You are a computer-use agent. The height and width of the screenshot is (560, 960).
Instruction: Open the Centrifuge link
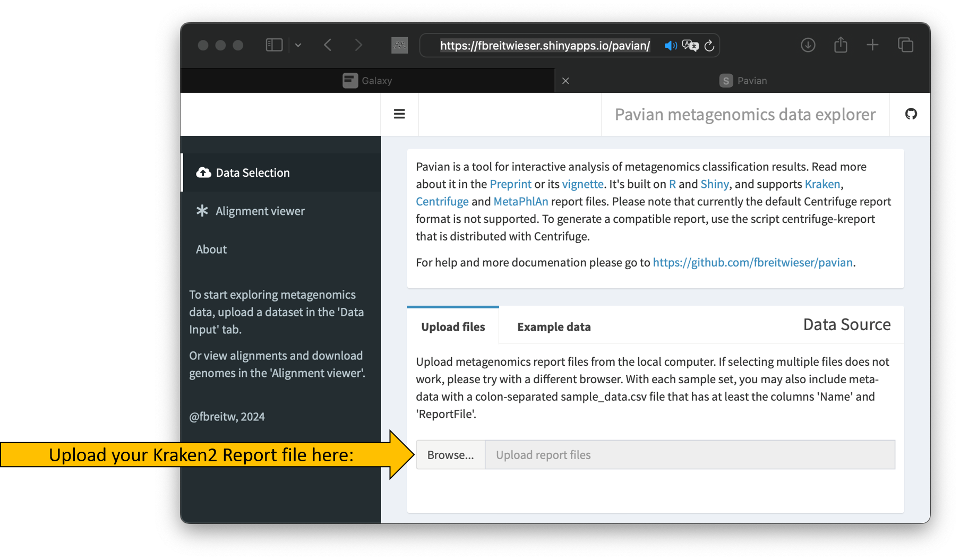click(442, 202)
